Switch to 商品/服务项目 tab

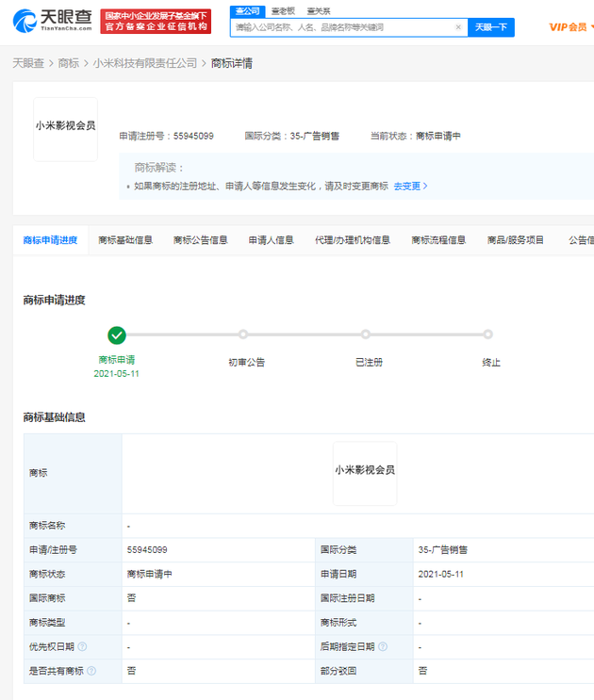coord(516,240)
